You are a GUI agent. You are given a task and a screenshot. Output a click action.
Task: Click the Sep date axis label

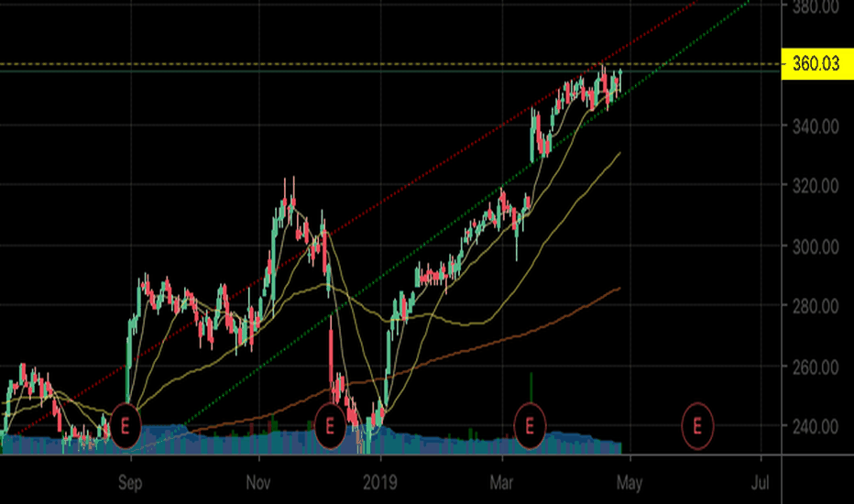130,483
